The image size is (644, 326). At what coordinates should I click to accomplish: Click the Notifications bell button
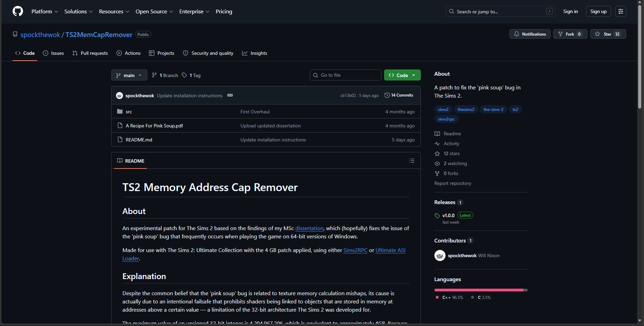pos(530,34)
